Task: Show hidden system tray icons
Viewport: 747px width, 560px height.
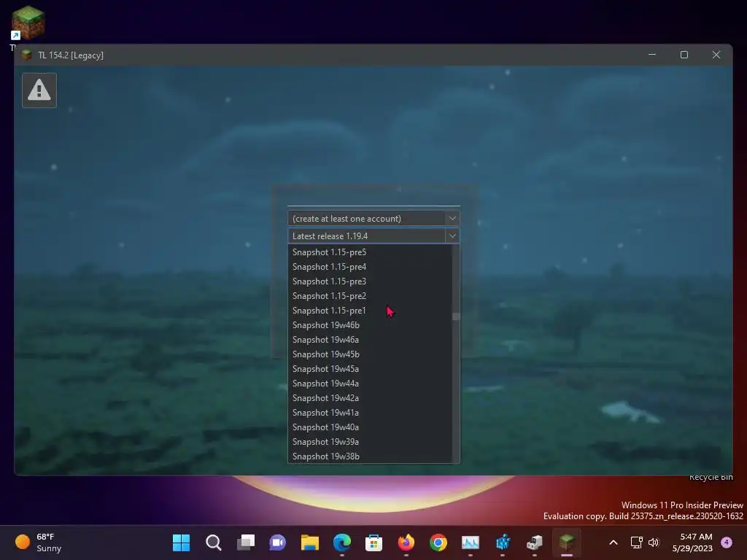Action: (x=614, y=542)
